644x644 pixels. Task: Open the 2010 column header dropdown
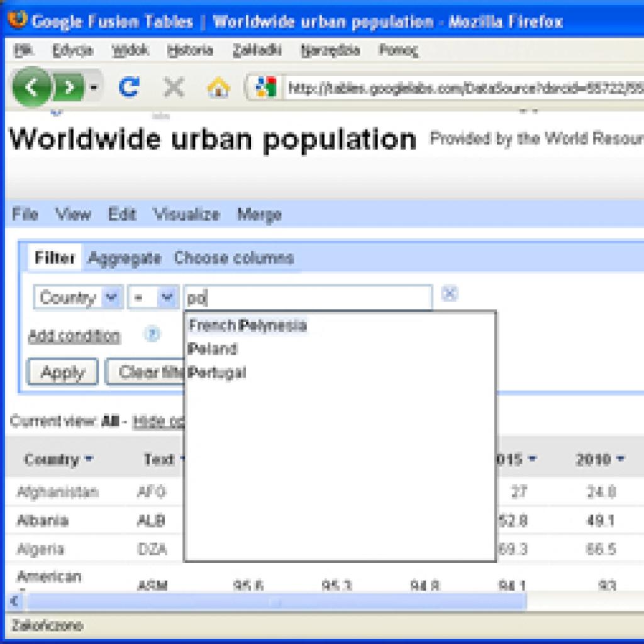coord(620,458)
